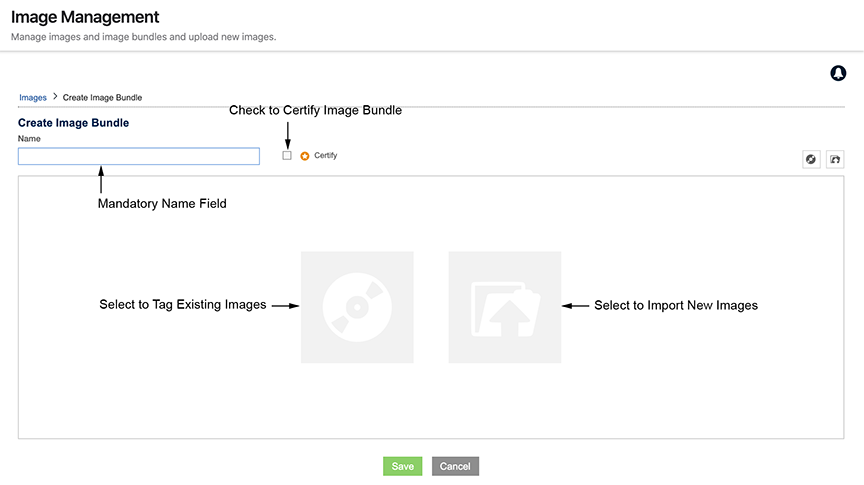The image size is (864, 485).
Task: Check the Certify checkbox
Action: 287,155
